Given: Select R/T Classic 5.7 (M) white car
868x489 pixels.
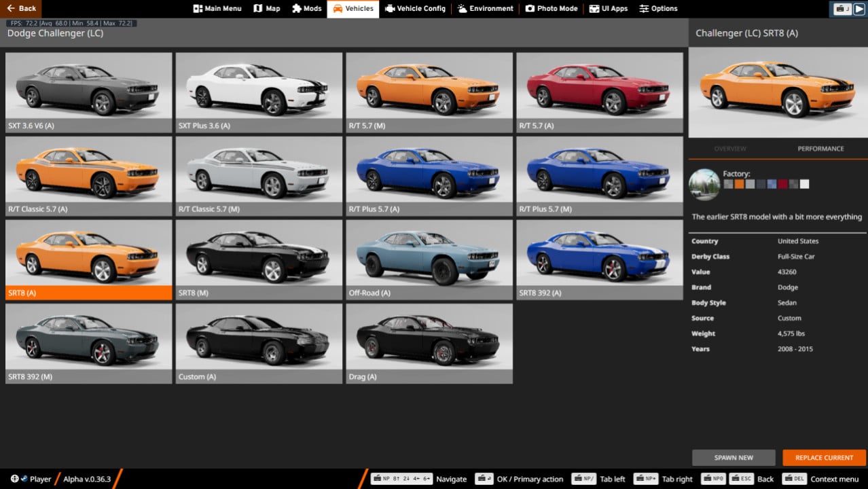Looking at the screenshot, I should [x=259, y=176].
